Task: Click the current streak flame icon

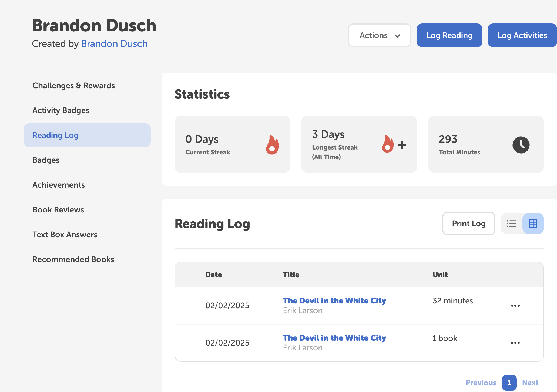Action: pyautogui.click(x=272, y=145)
